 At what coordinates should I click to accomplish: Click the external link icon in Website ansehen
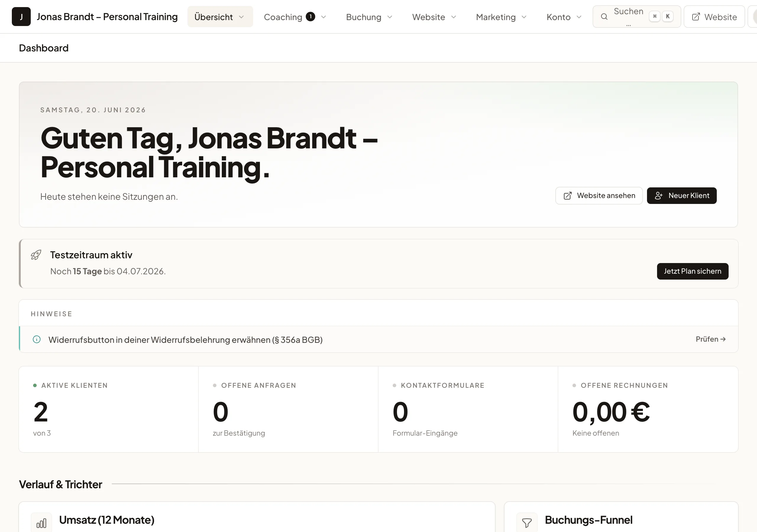567,196
